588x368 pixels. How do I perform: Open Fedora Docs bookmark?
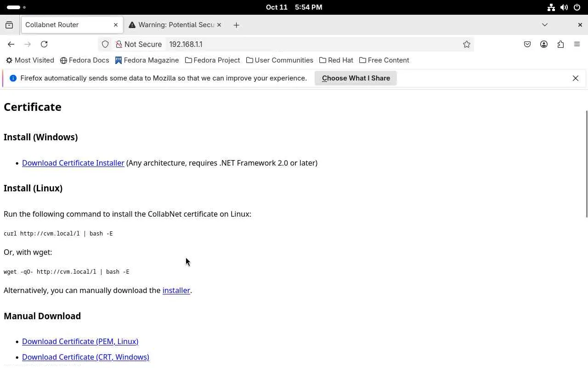point(85,60)
